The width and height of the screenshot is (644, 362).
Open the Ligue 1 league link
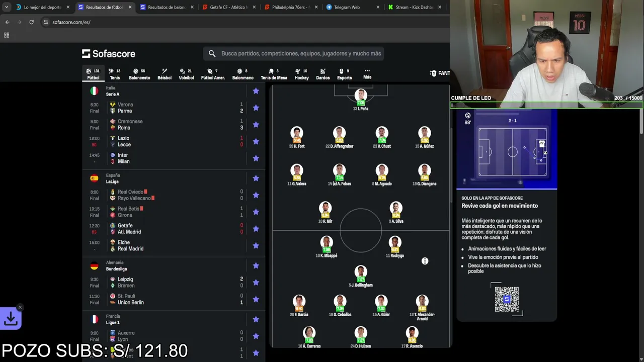113,322
